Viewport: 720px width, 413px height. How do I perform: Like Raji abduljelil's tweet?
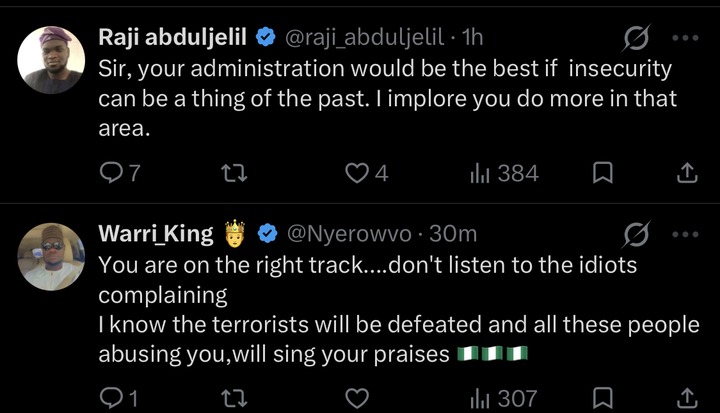click(357, 174)
